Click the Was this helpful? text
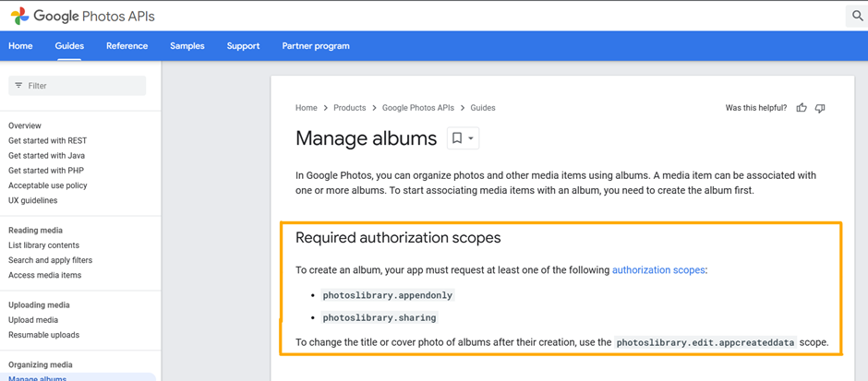 [x=756, y=108]
